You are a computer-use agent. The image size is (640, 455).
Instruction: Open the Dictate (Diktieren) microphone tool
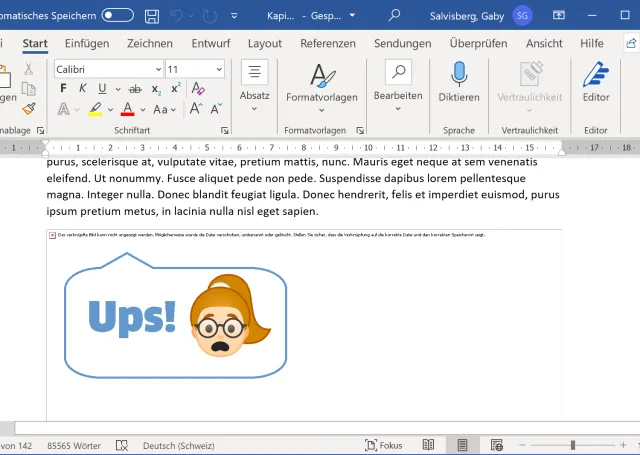tap(459, 82)
